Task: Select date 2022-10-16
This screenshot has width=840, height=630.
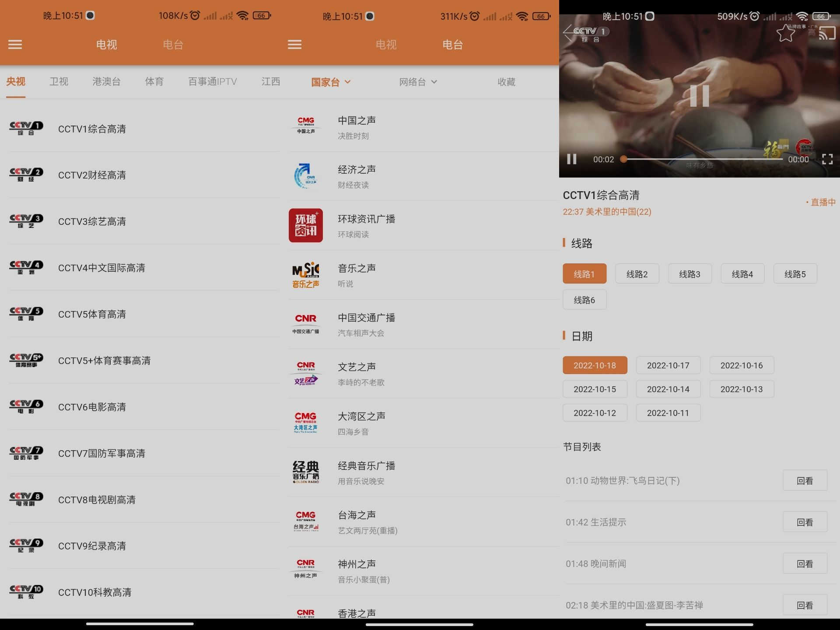Action: pyautogui.click(x=742, y=365)
